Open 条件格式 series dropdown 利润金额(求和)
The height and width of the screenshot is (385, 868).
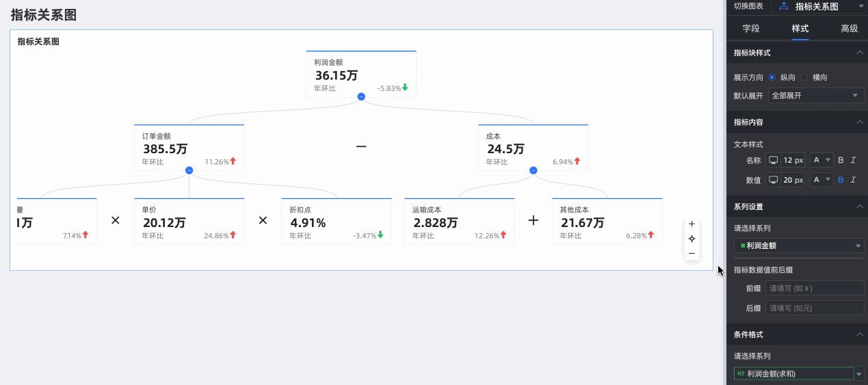tap(799, 374)
